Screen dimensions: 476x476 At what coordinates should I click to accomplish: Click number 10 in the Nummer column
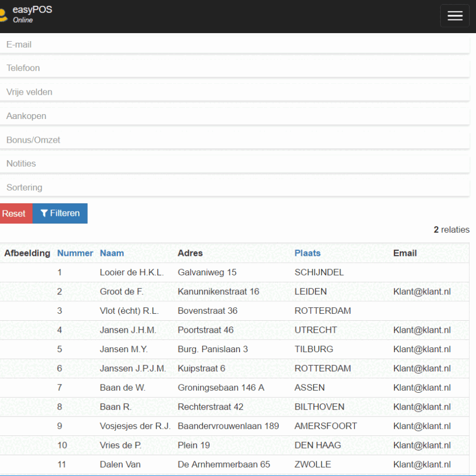point(62,445)
